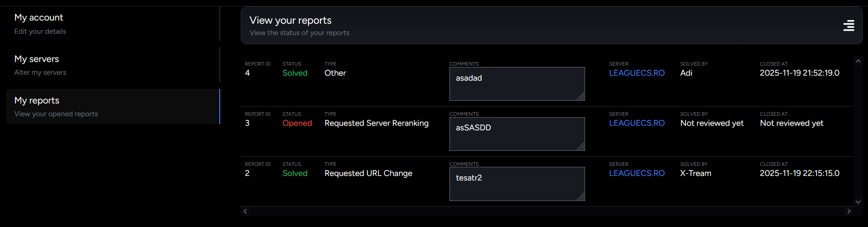Select the tesatr2 comments text box
868x227 pixels.
[x=517, y=185]
